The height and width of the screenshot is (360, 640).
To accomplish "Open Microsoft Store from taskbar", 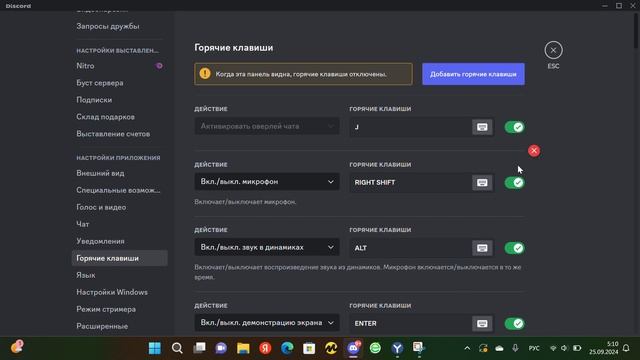I will click(x=309, y=348).
